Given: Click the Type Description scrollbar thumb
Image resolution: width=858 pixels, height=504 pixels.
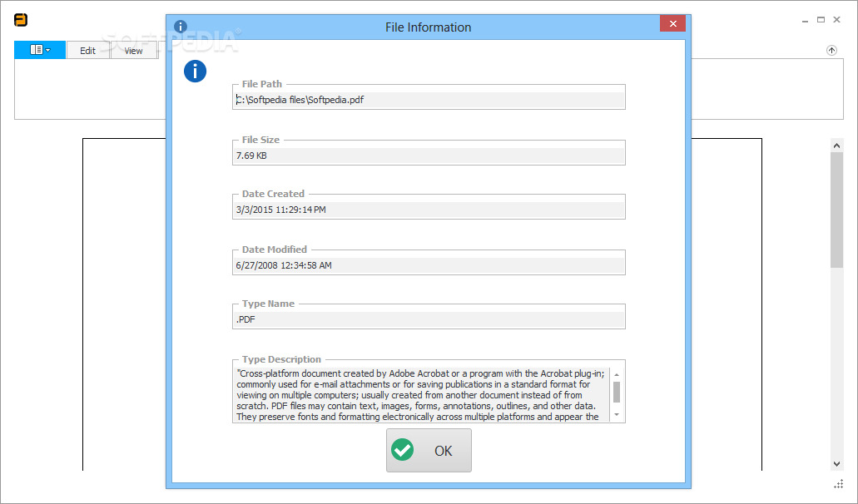Looking at the screenshot, I should point(617,392).
